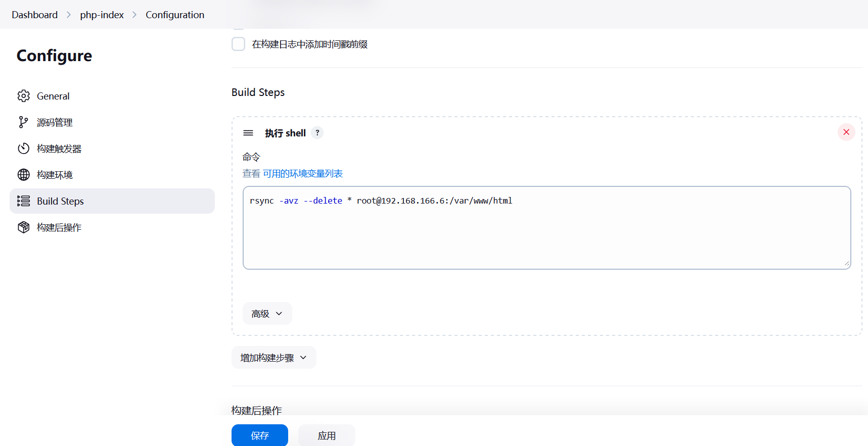Select Build Steps in the sidebar

click(112, 201)
